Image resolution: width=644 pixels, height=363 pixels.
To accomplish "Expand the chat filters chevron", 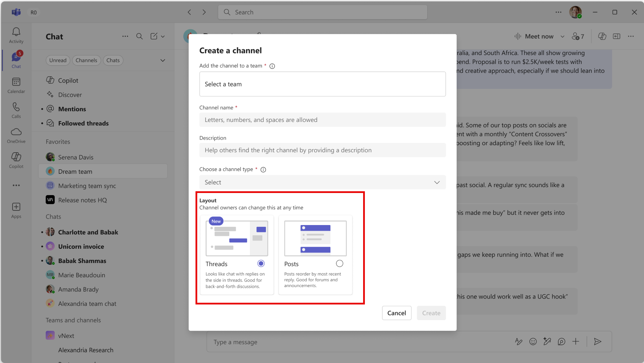I will 163,60.
